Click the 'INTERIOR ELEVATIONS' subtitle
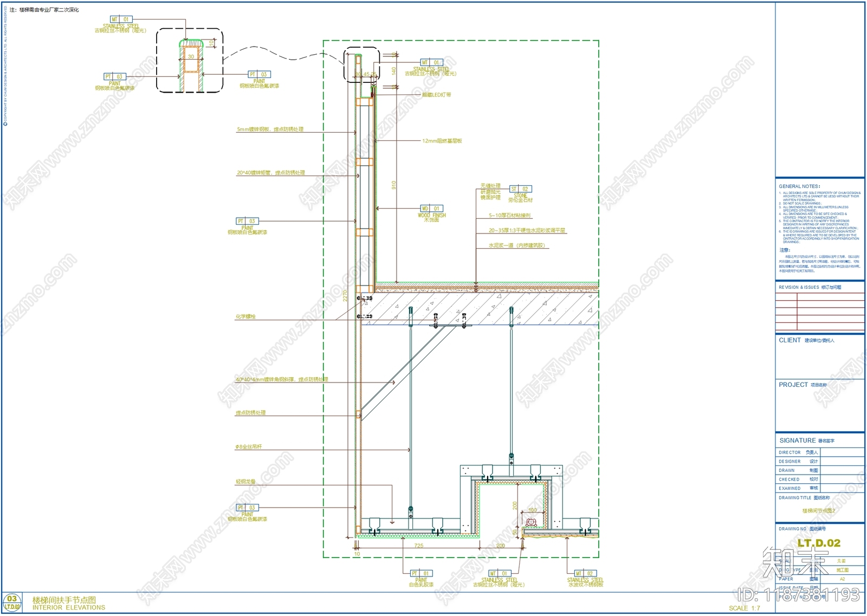Image resolution: width=867 pixels, height=616 pixels. click(x=69, y=608)
